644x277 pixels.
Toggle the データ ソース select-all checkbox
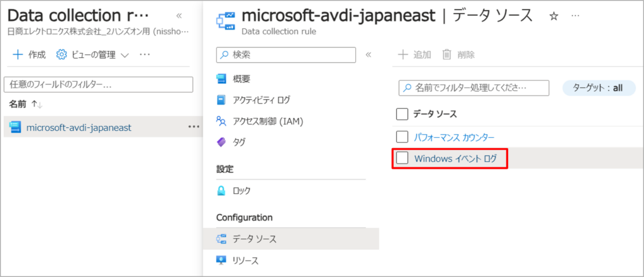(x=402, y=114)
